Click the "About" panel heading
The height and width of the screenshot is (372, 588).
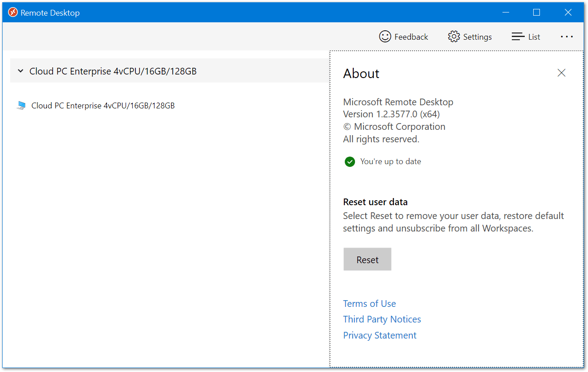point(361,74)
